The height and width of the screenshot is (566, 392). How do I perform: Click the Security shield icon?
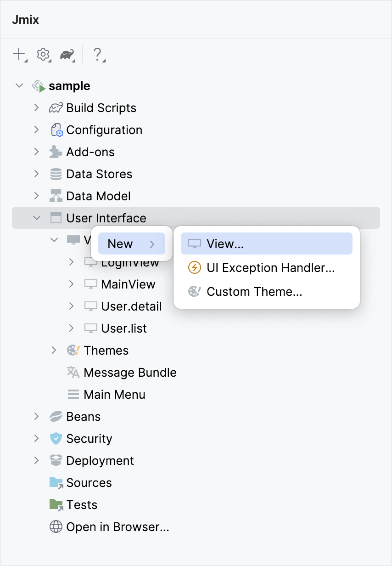(55, 438)
